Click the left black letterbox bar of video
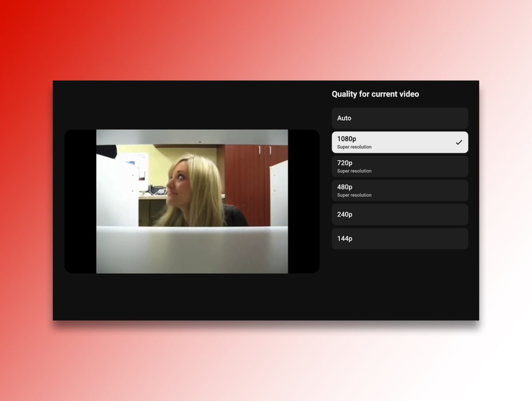 [x=80, y=201]
